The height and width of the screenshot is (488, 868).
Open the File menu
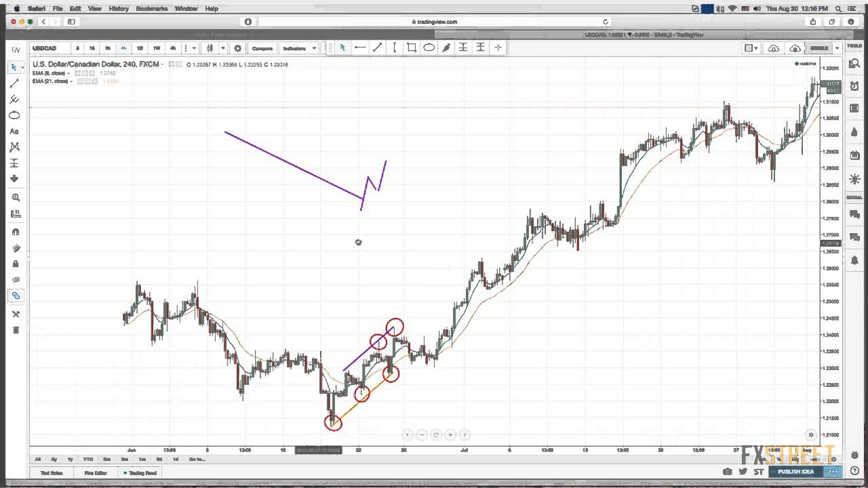58,8
